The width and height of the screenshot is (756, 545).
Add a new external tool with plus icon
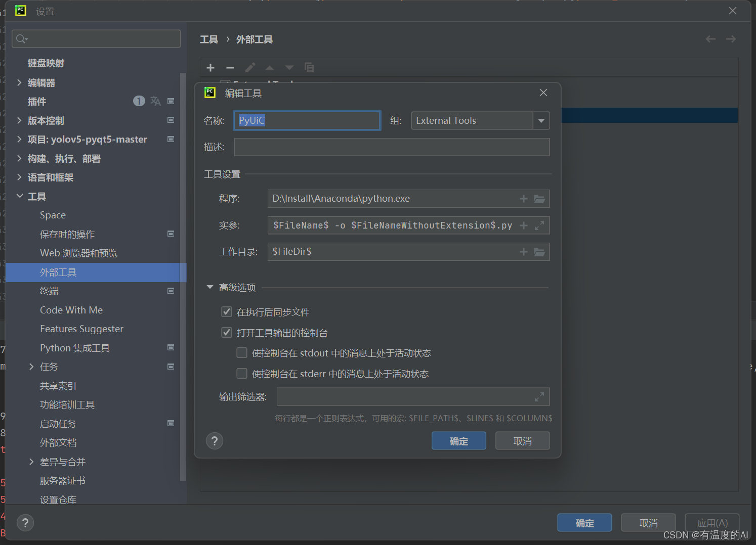211,68
